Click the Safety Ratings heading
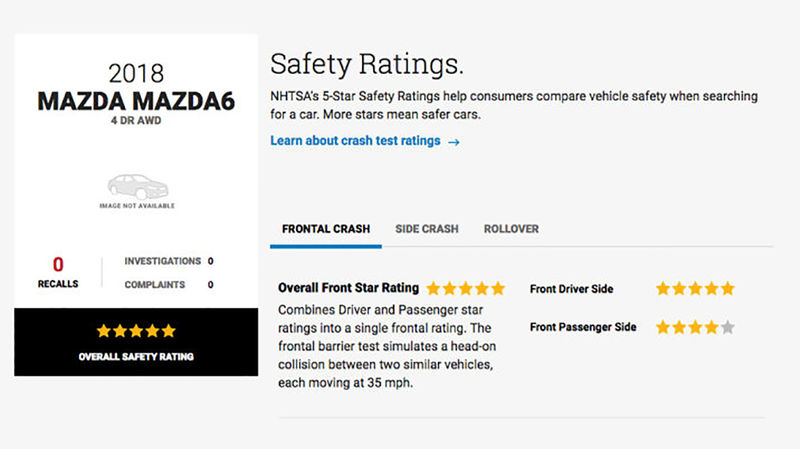Image resolution: width=800 pixels, height=449 pixels. click(x=367, y=65)
